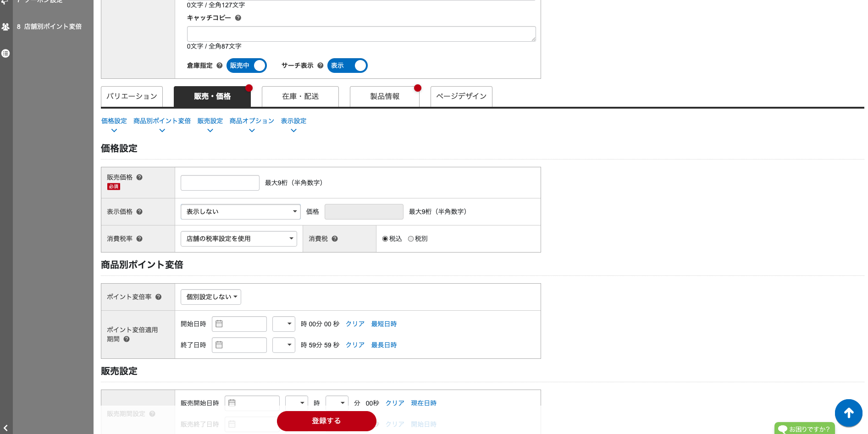Click the 最短日時 link
This screenshot has height=434, width=868.
click(x=384, y=324)
